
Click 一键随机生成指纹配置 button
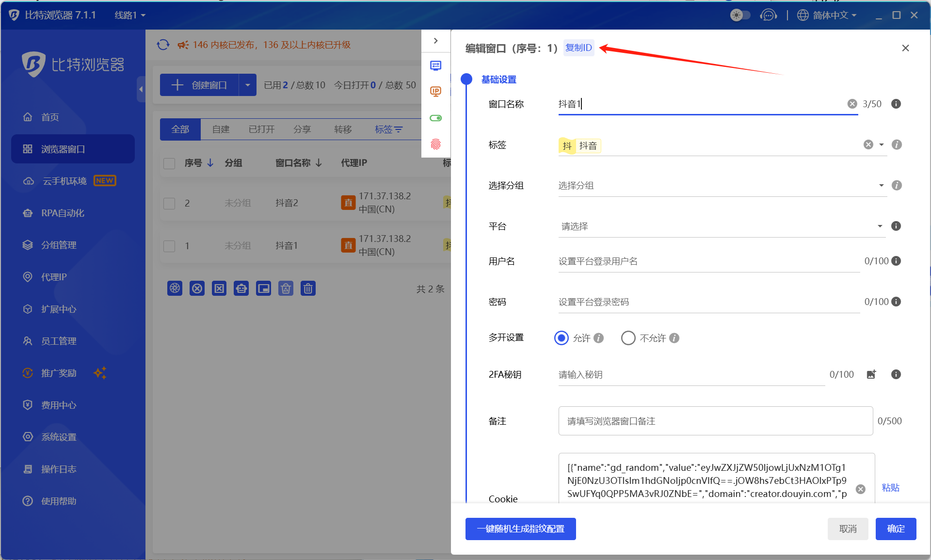click(520, 528)
